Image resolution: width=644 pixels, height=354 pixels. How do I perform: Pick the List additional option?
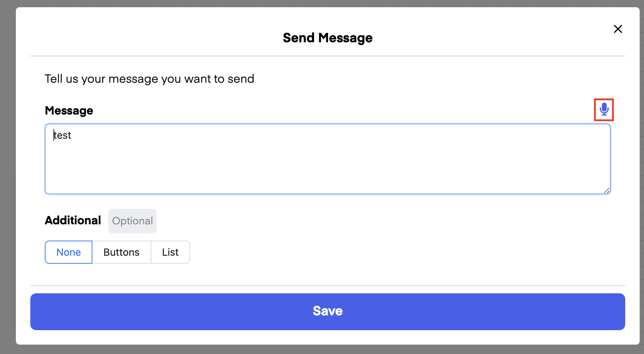point(170,252)
